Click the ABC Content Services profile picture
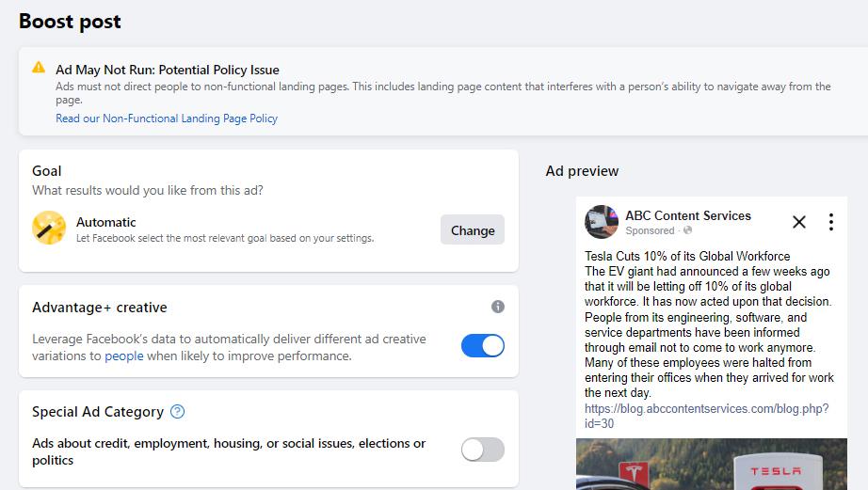868x490 pixels. coord(602,222)
